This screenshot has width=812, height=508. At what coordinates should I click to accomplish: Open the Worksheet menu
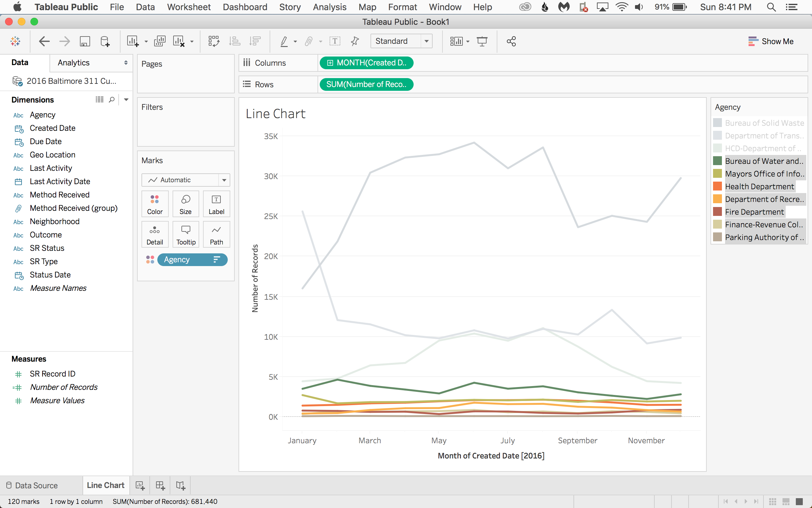[x=189, y=7]
